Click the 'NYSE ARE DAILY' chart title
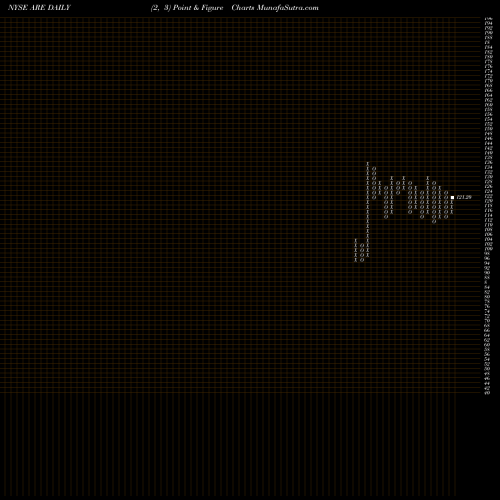The height and width of the screenshot is (500, 500). coord(39,8)
